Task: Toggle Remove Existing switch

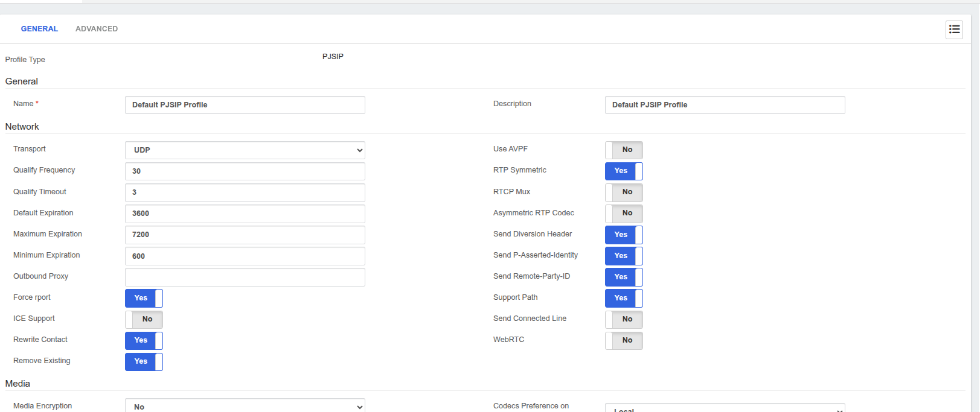Action: tap(144, 361)
